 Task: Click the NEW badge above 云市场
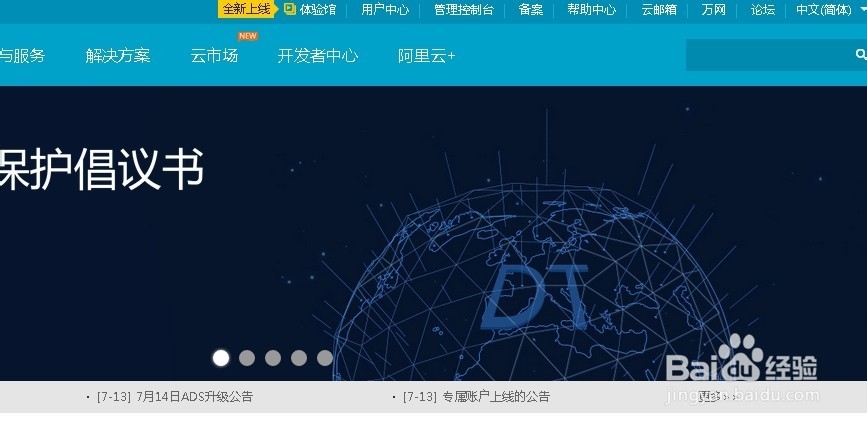[248, 36]
